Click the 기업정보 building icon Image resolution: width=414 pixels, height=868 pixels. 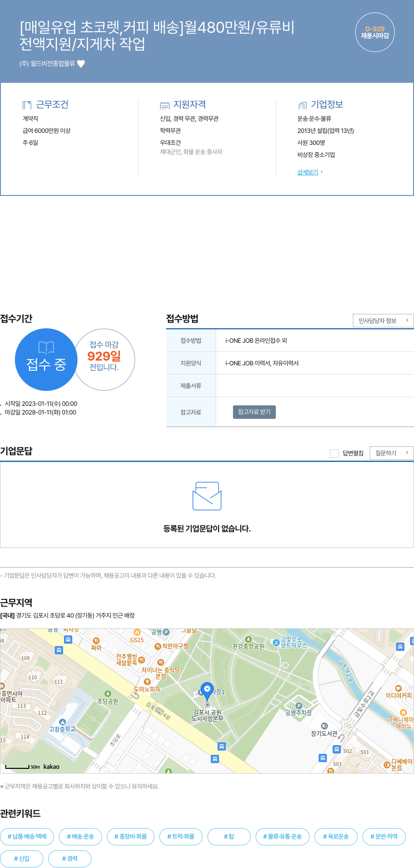point(302,105)
